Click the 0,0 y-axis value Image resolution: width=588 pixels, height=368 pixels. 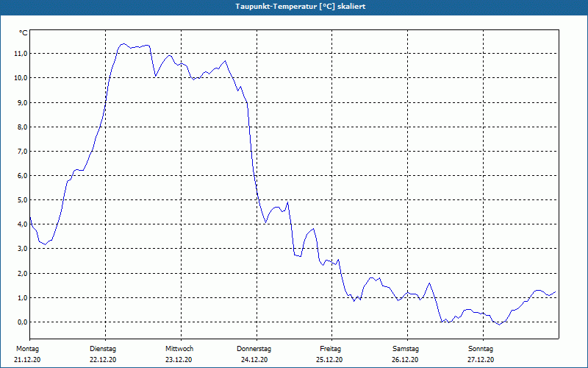pyautogui.click(x=22, y=322)
